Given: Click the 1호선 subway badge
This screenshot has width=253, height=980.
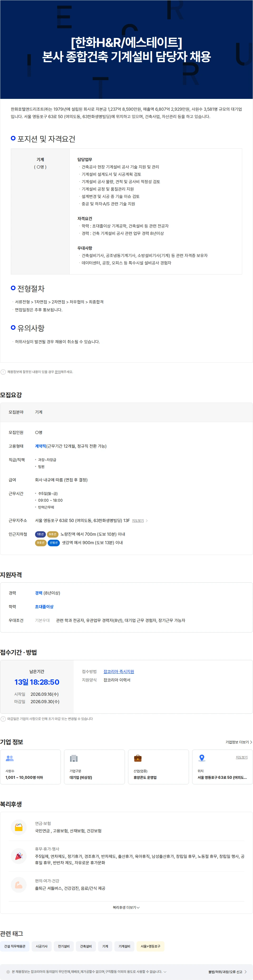Looking at the screenshot, I should tap(40, 534).
